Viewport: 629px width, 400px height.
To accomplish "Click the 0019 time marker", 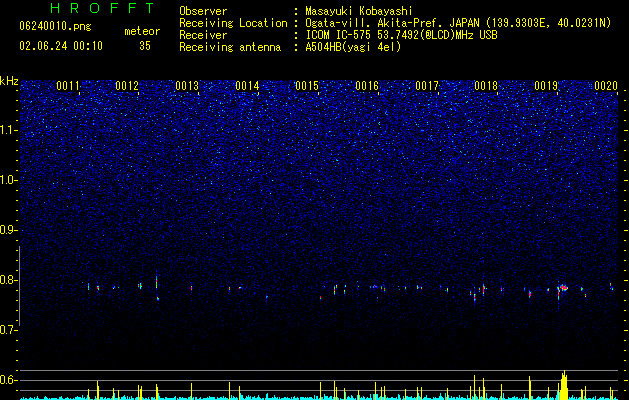I will (x=546, y=86).
